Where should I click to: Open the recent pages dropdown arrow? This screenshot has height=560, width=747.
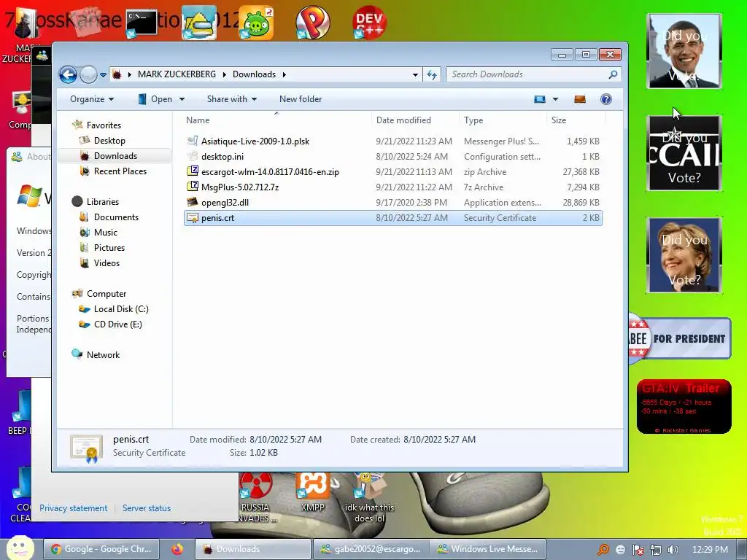click(x=103, y=75)
